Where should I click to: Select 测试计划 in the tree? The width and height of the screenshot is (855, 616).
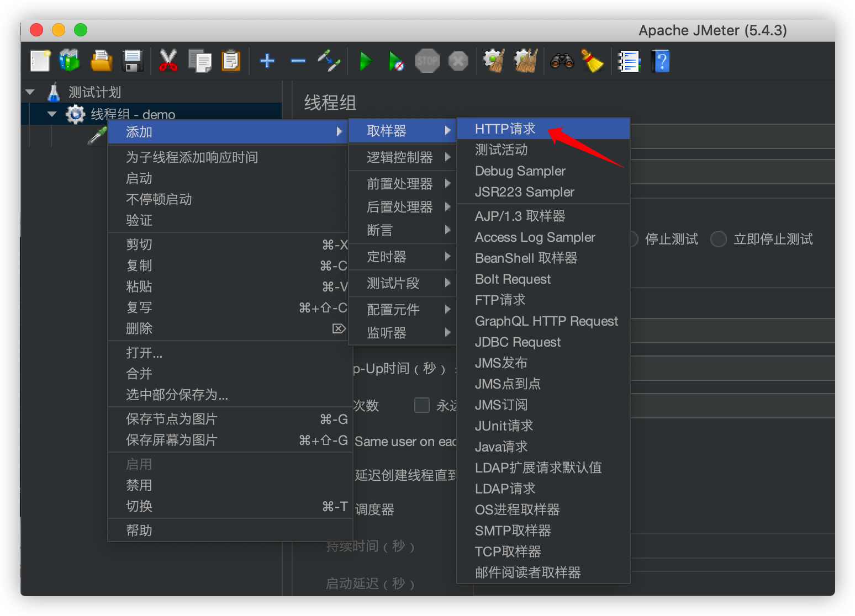click(94, 92)
